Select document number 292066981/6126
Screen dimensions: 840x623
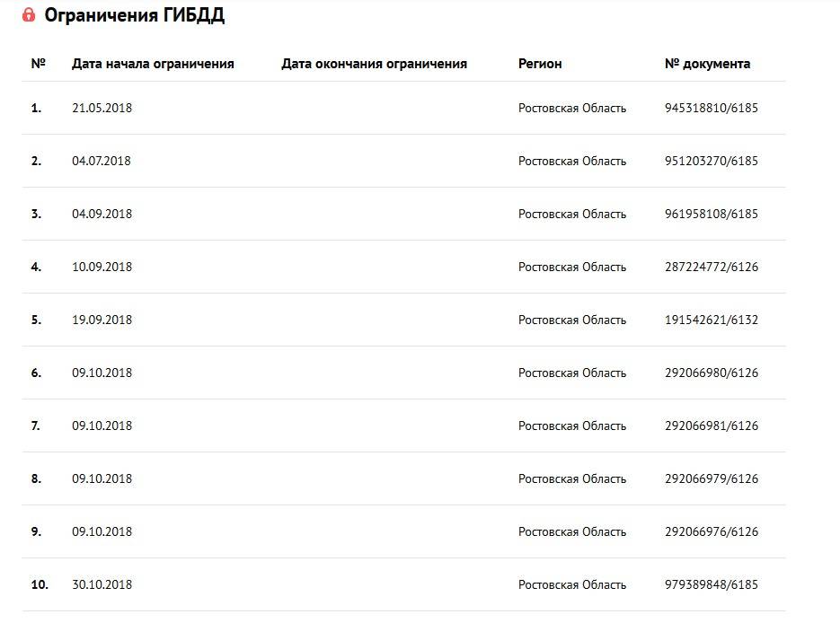click(x=711, y=426)
